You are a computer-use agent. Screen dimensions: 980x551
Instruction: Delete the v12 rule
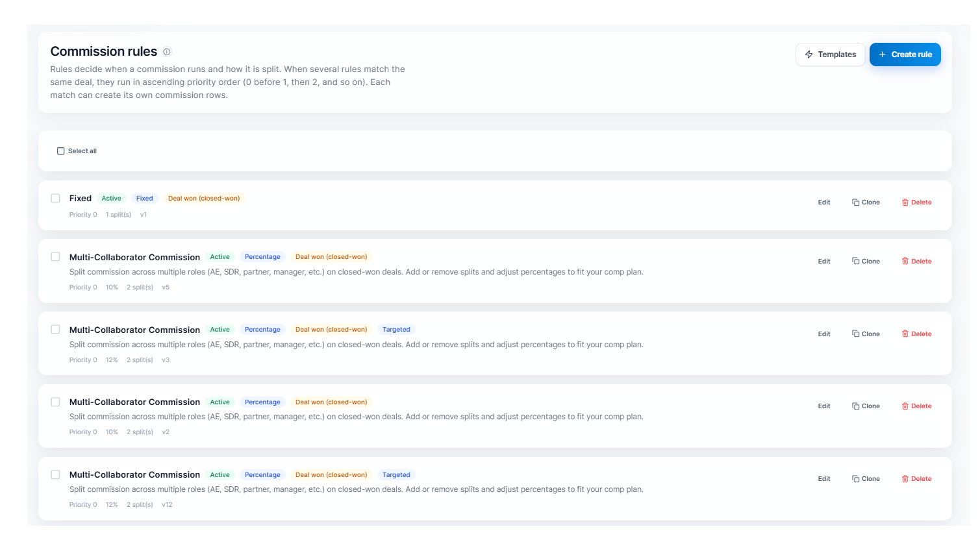tap(916, 479)
